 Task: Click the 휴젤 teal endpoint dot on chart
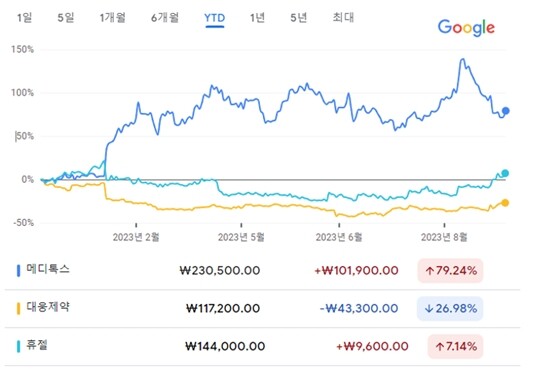(x=505, y=173)
